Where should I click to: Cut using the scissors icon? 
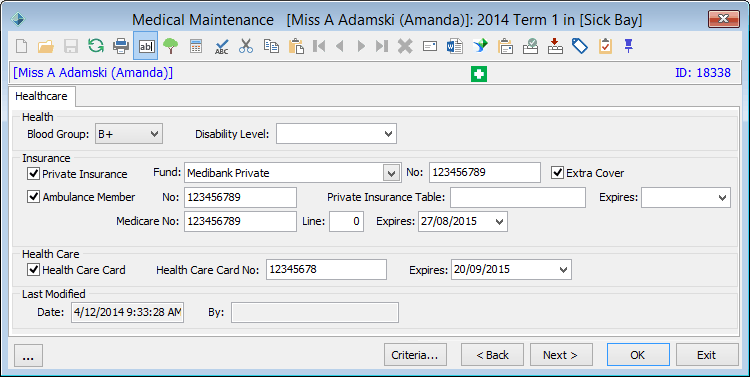(246, 46)
